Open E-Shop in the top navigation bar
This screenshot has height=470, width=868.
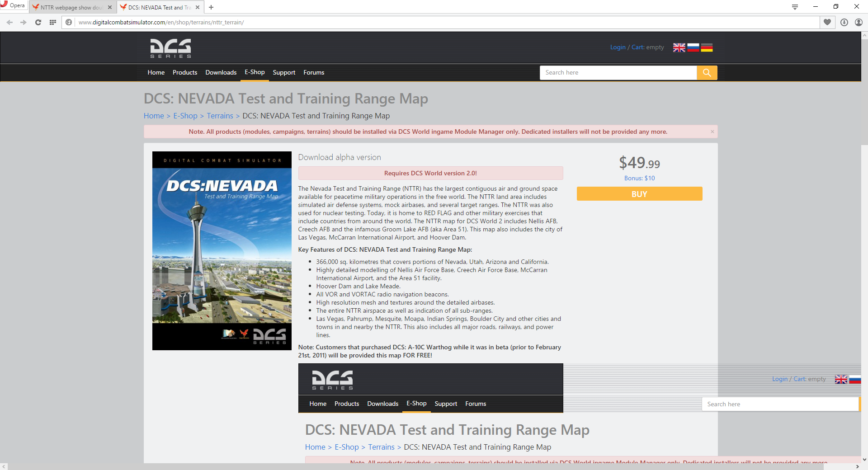255,72
